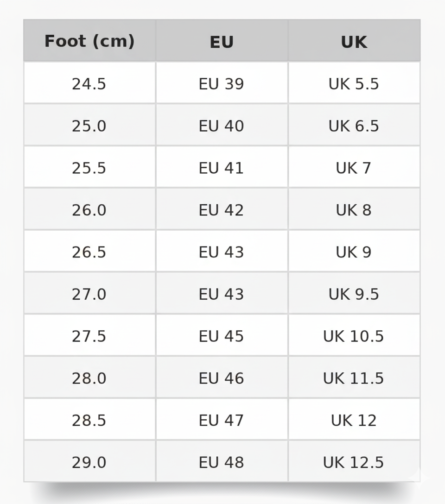Click the Foot (cm) column header
Viewport: 445px width, 504px height.
pyautogui.click(x=89, y=41)
